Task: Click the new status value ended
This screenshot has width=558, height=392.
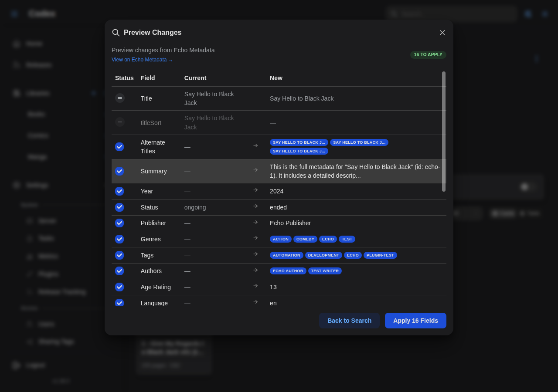Action: tap(278, 207)
